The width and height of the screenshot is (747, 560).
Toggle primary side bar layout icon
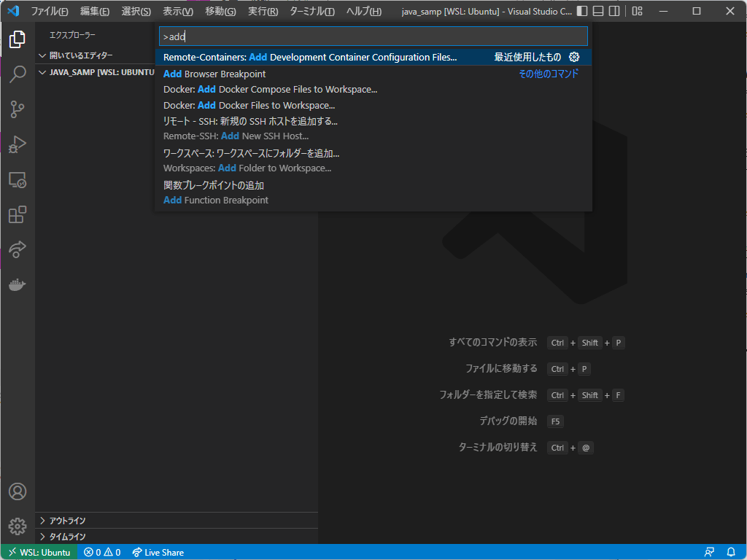pyautogui.click(x=581, y=11)
